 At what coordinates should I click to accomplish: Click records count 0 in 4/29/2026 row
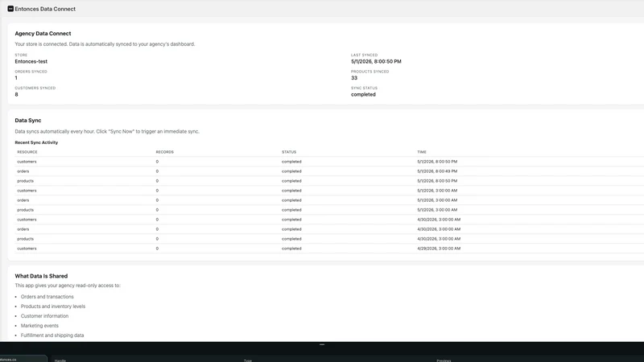tap(157, 249)
